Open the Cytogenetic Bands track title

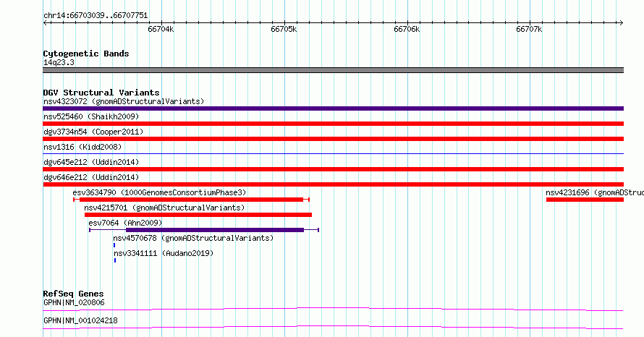pyautogui.click(x=86, y=54)
